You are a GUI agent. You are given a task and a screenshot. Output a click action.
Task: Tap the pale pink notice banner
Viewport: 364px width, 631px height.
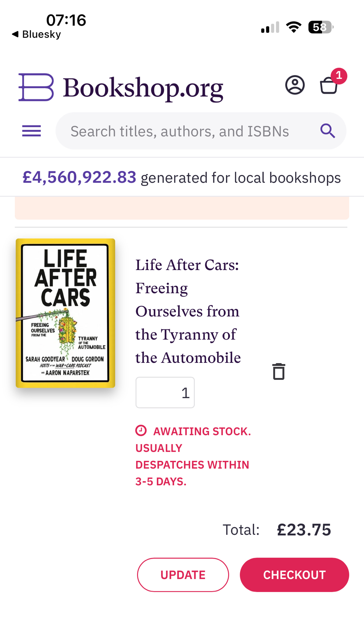click(182, 208)
